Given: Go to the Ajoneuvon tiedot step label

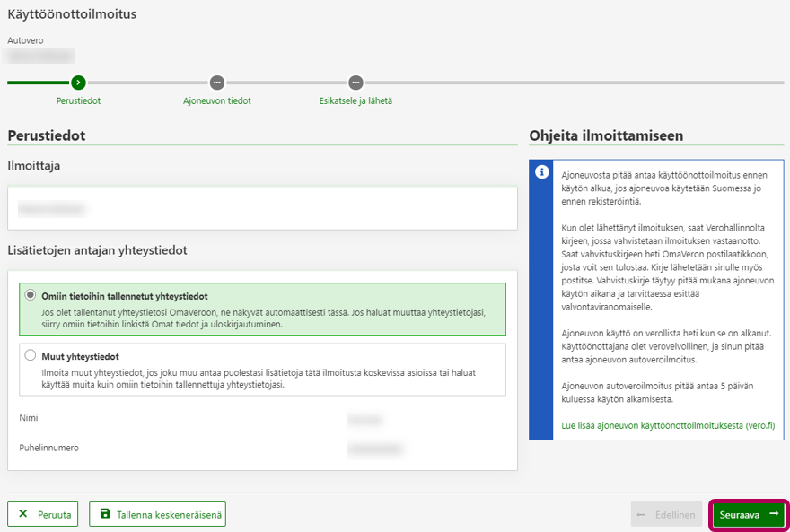Looking at the screenshot, I should pyautogui.click(x=216, y=100).
